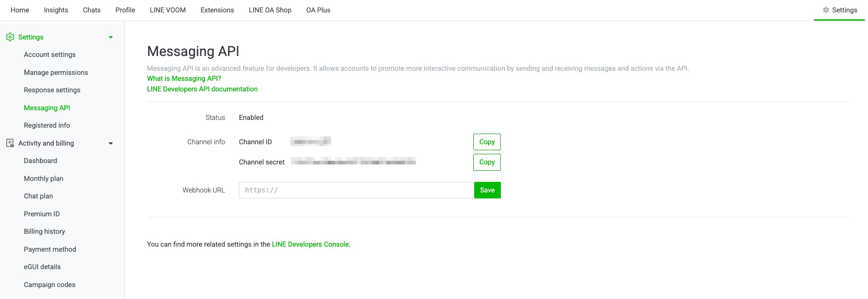This screenshot has height=299, width=868.
Task: Select Premium ID in sidebar
Action: tap(42, 214)
